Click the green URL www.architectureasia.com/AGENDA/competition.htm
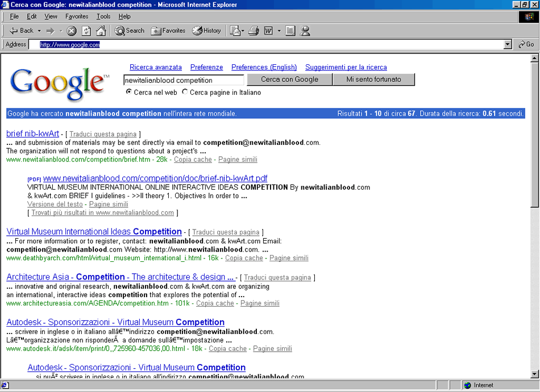Screen dimensions: 540x392 88,303
